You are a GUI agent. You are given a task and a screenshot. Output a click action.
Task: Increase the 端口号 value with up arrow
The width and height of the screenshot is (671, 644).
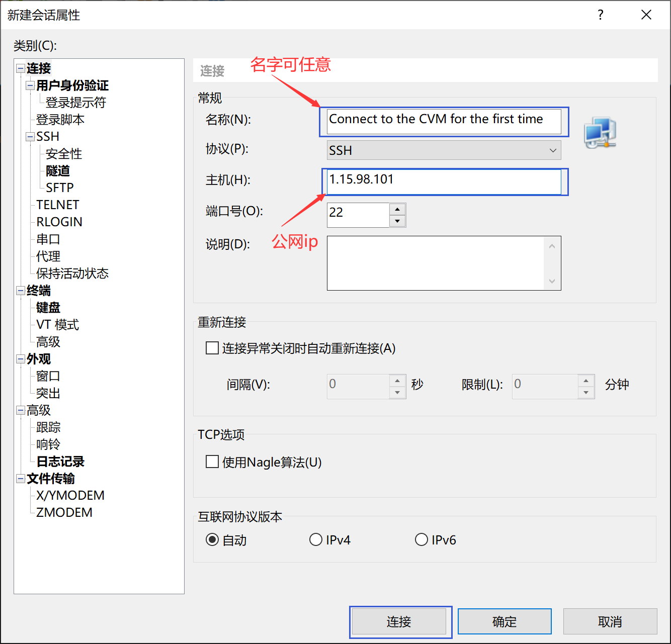pos(397,209)
